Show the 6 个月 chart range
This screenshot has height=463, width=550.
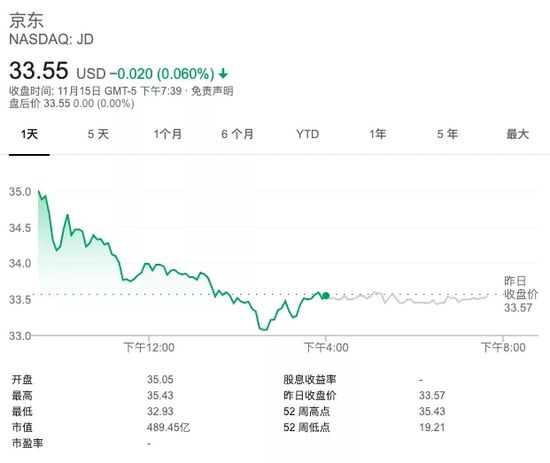click(x=237, y=134)
